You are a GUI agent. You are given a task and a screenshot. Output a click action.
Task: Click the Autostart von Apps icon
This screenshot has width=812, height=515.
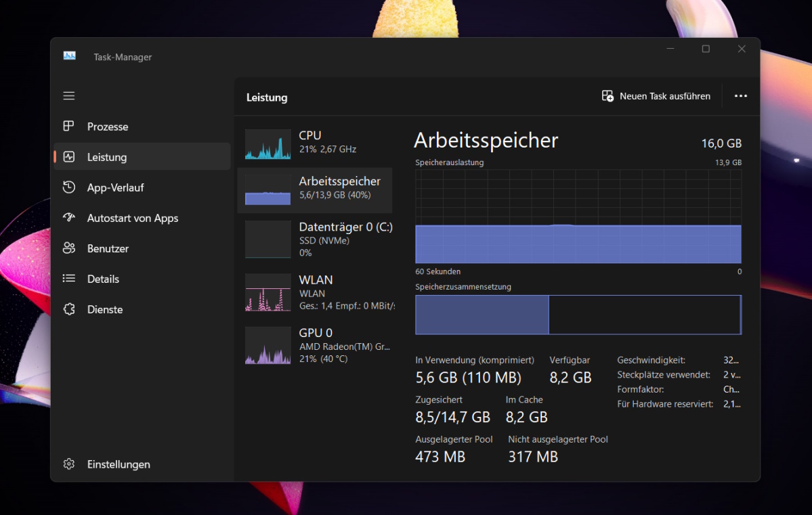[68, 218]
